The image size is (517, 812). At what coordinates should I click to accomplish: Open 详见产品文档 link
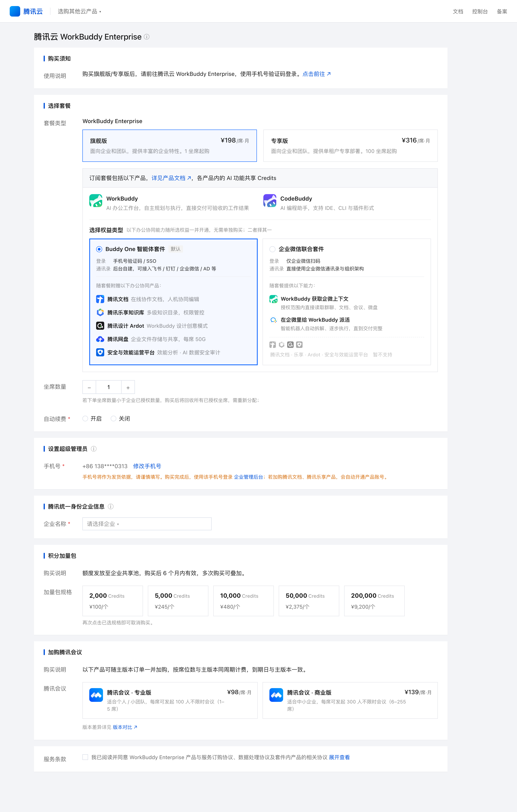click(171, 178)
